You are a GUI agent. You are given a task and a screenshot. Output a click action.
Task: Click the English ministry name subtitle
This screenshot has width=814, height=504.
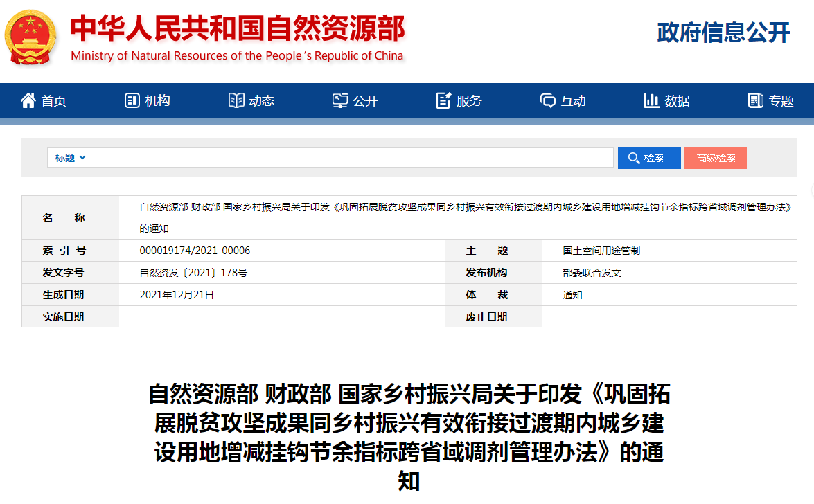coord(237,55)
